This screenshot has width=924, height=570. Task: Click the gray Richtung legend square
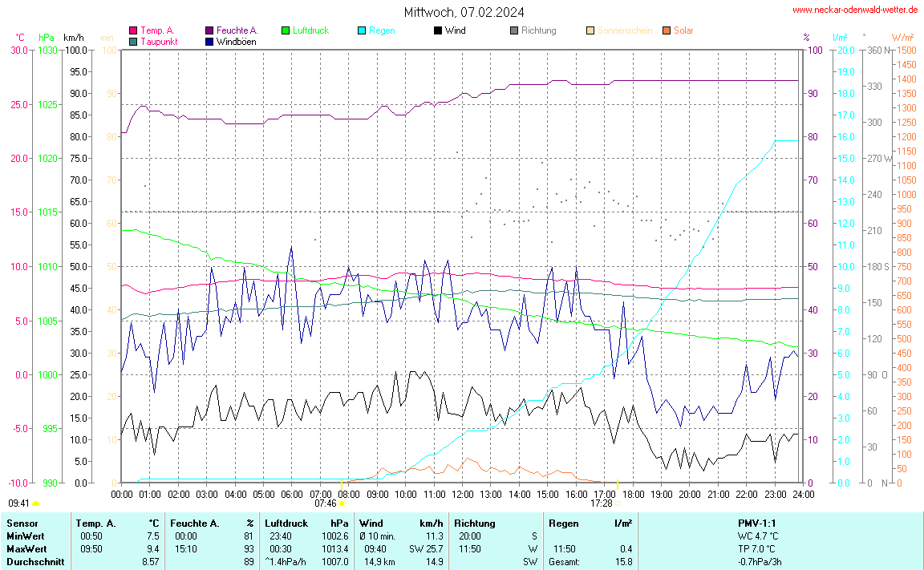tap(514, 30)
